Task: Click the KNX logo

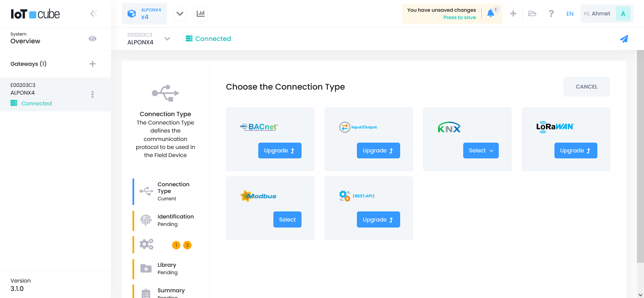Action: click(x=449, y=127)
